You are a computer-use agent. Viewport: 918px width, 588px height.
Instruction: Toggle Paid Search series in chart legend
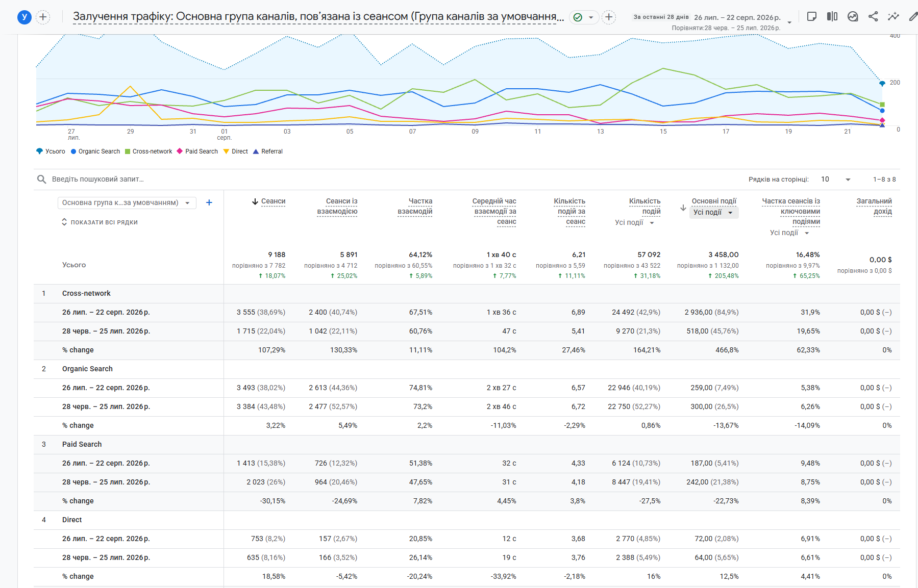tap(197, 151)
